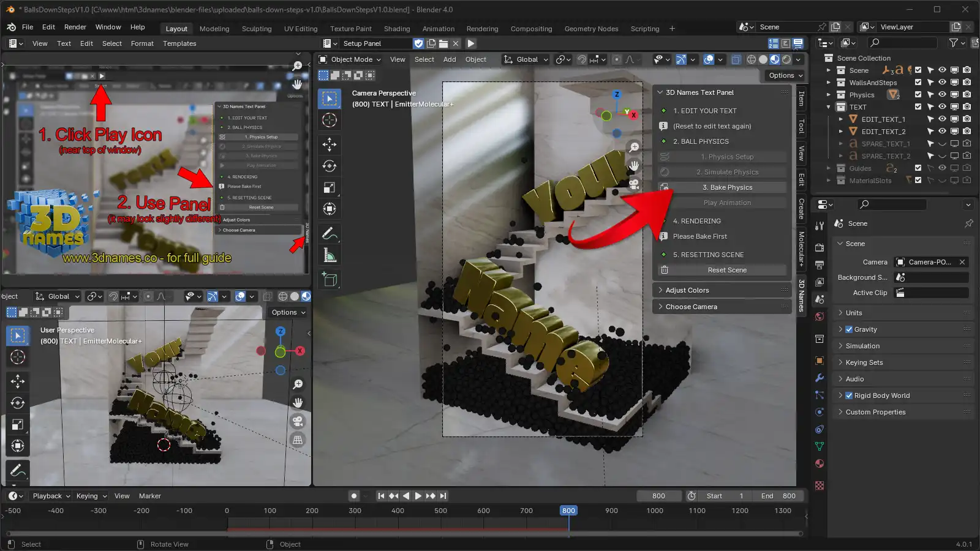Open the Render menu
The height and width of the screenshot is (551, 980).
coord(75,27)
